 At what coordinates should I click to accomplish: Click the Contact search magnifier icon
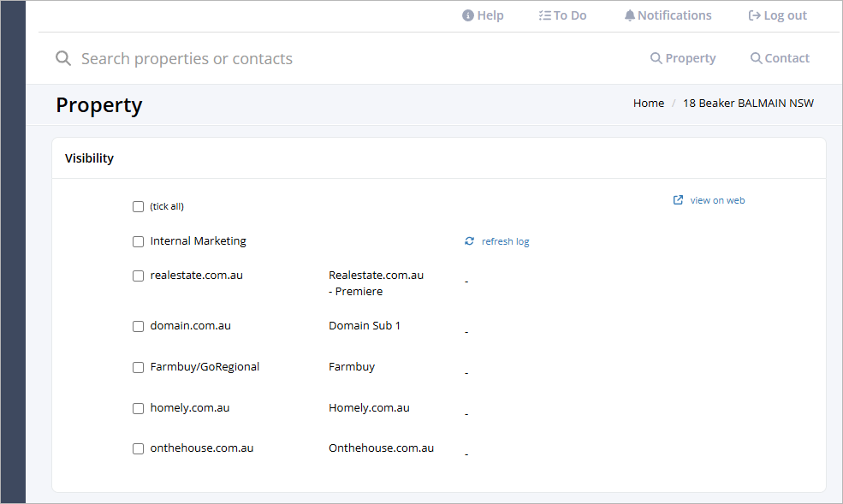point(756,58)
